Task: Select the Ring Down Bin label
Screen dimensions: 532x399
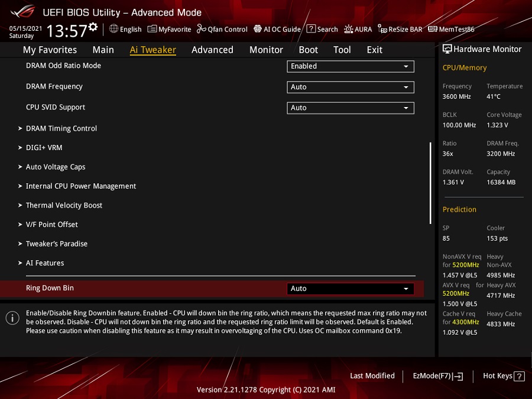Action: tap(50, 288)
